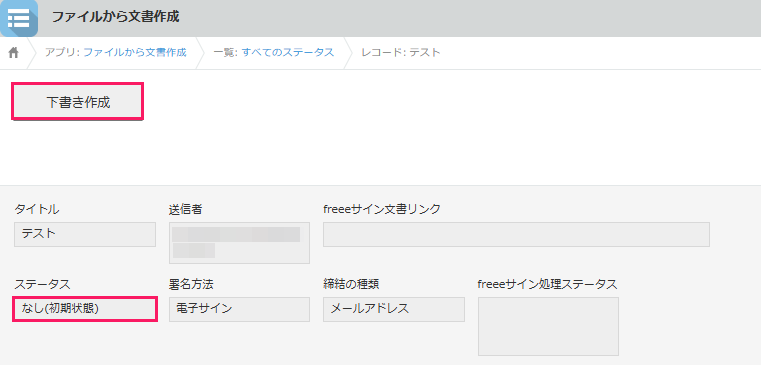Click the タイトル label

click(37, 209)
